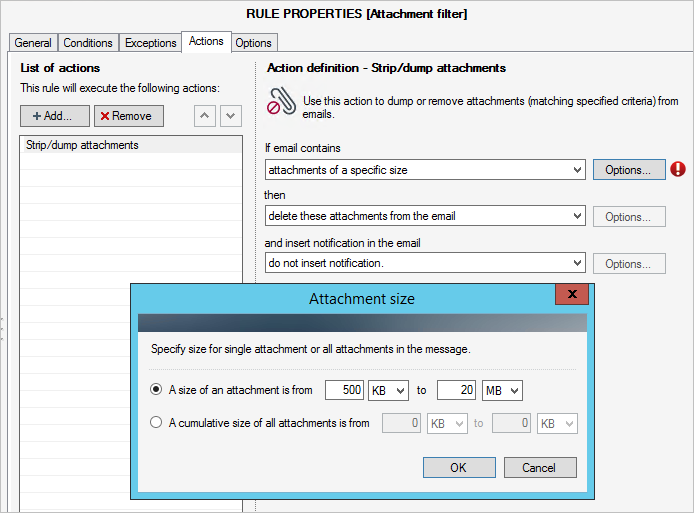Click Options button for attachment size condition
The image size is (694, 513).
click(629, 170)
